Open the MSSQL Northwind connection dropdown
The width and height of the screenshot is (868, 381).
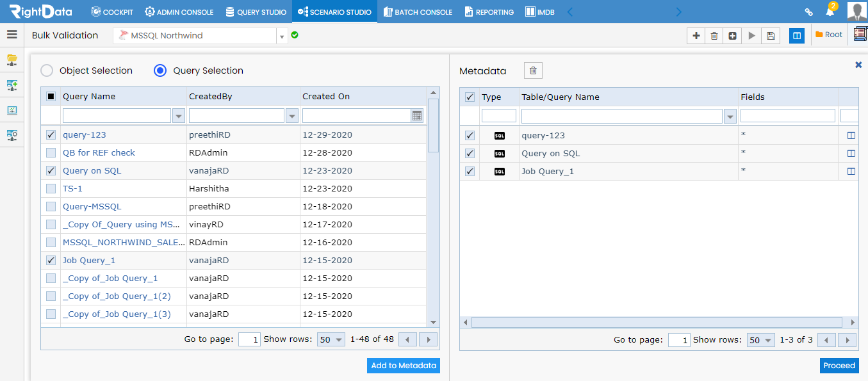pos(282,36)
